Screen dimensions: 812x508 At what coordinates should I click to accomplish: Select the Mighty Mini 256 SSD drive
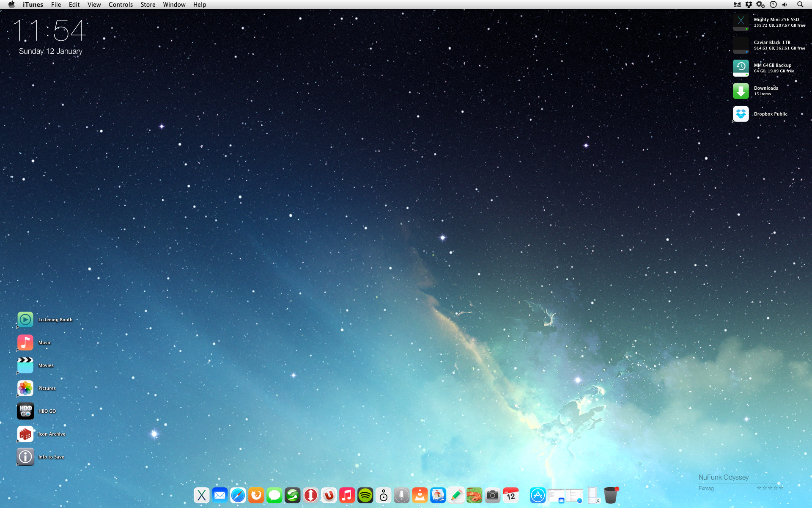coord(741,22)
